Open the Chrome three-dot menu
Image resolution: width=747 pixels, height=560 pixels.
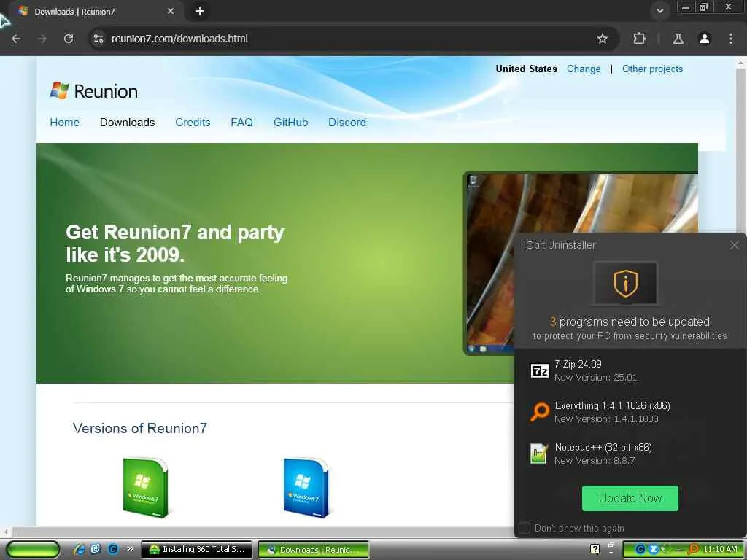731,39
